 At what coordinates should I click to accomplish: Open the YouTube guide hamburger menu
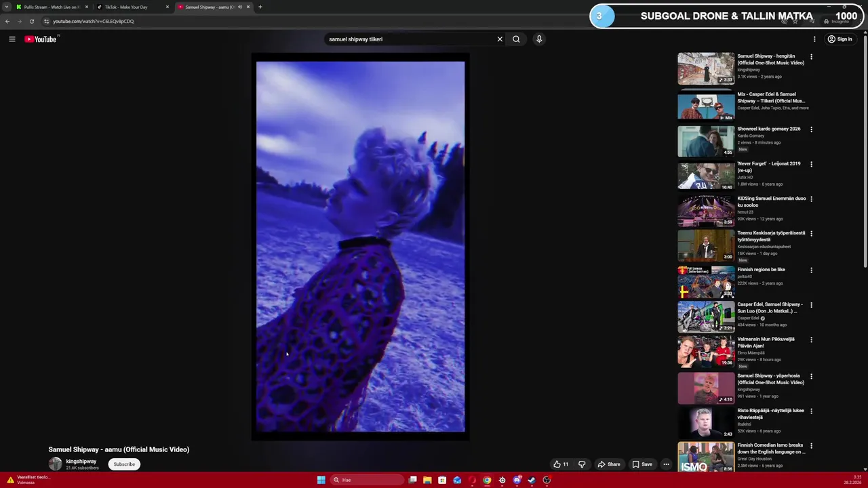(12, 39)
